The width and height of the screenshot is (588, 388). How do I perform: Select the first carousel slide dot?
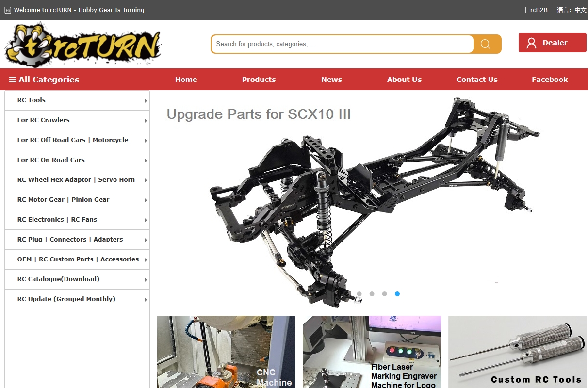pyautogui.click(x=359, y=294)
